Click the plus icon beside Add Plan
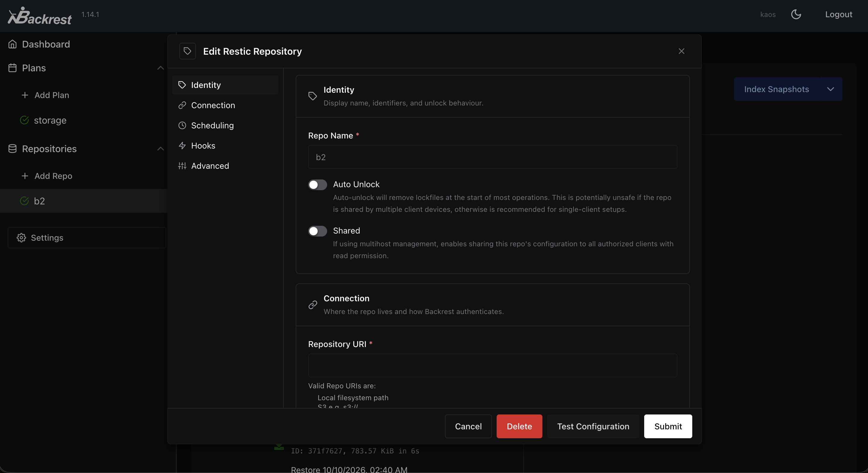The image size is (868, 473). (25, 95)
